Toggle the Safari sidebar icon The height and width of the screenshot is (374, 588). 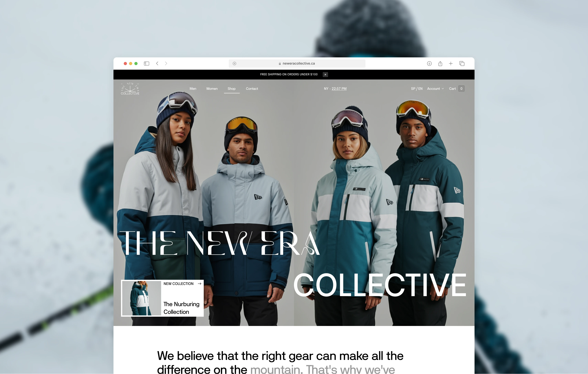pos(146,64)
